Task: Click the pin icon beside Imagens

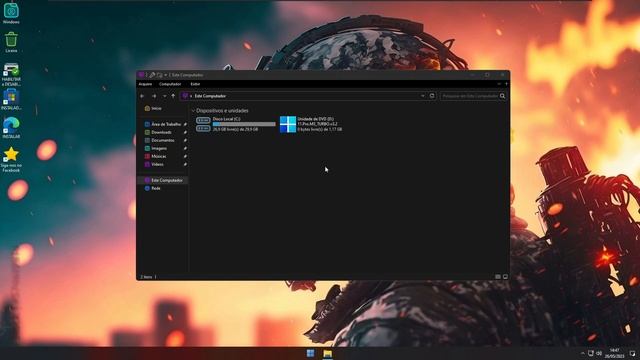Action: pyautogui.click(x=185, y=148)
